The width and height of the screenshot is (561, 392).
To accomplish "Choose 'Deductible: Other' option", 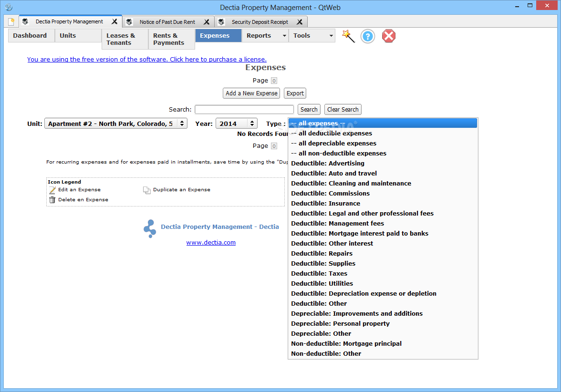I will 383,303.
